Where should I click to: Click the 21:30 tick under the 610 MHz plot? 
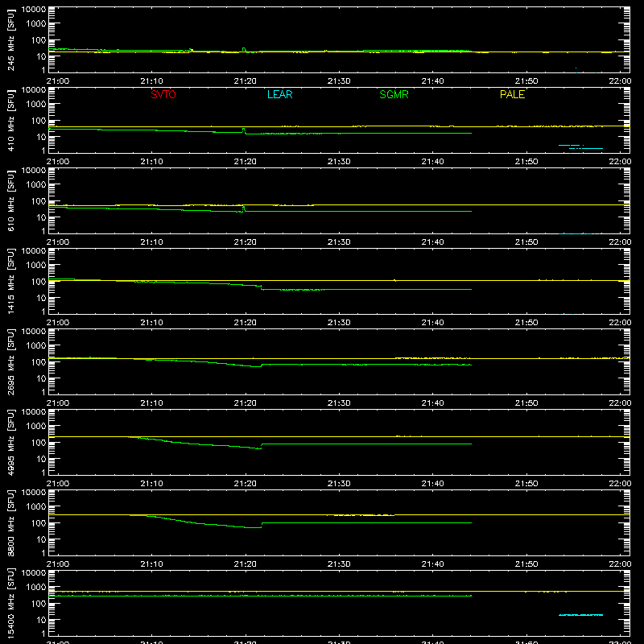coord(339,242)
